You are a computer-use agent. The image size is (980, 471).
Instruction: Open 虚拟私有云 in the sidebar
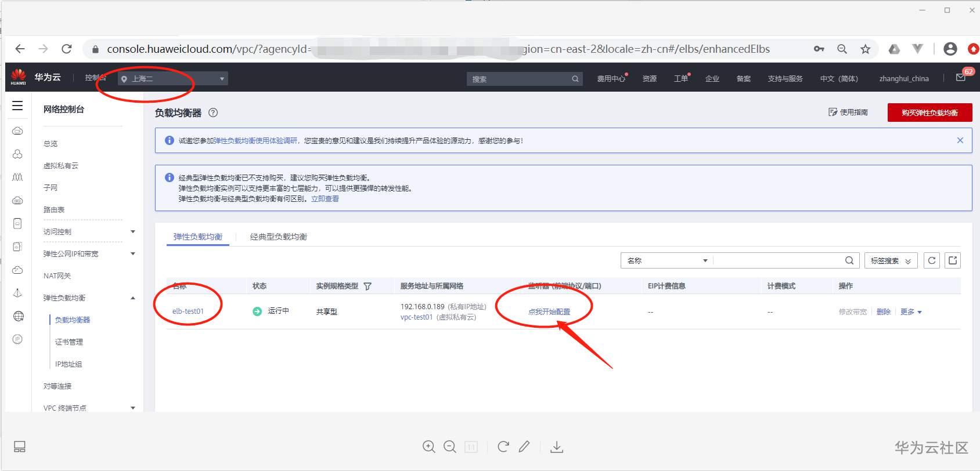tap(60, 166)
